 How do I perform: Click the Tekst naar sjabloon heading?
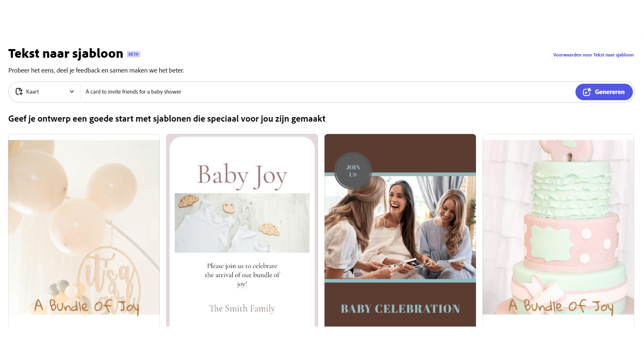click(66, 54)
